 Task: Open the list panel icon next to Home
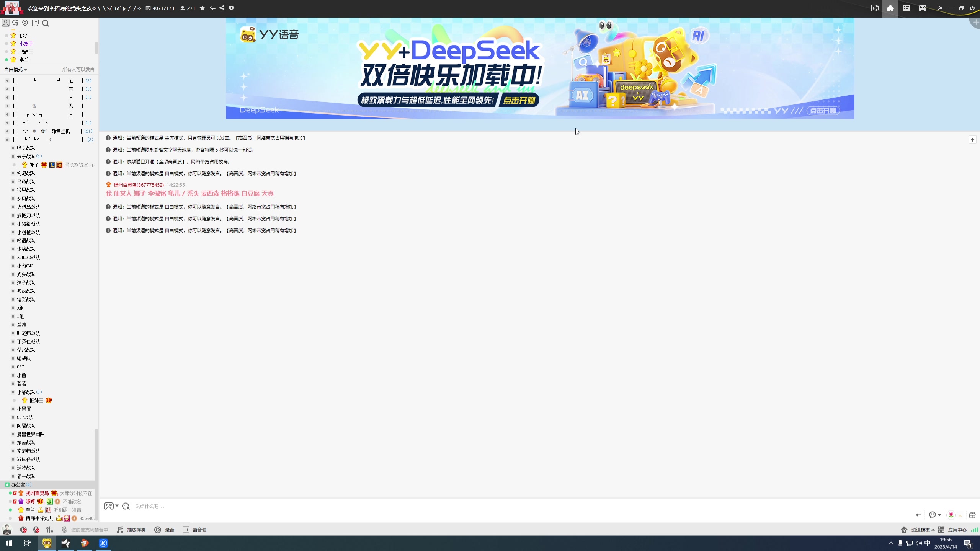click(906, 8)
